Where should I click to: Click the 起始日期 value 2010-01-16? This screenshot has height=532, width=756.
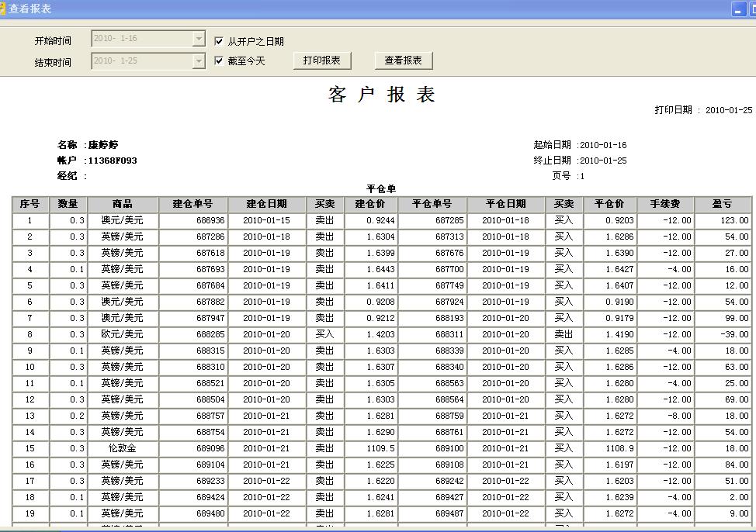click(603, 145)
